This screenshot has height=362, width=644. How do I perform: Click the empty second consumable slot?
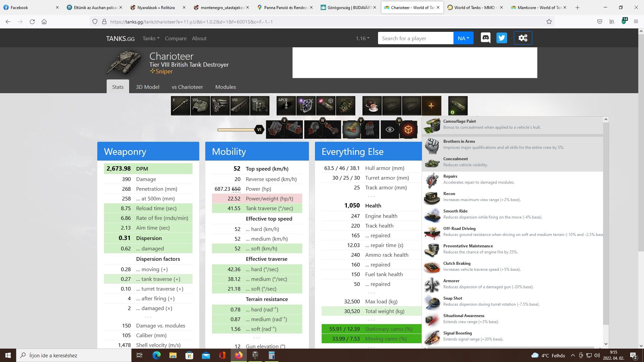point(392,106)
